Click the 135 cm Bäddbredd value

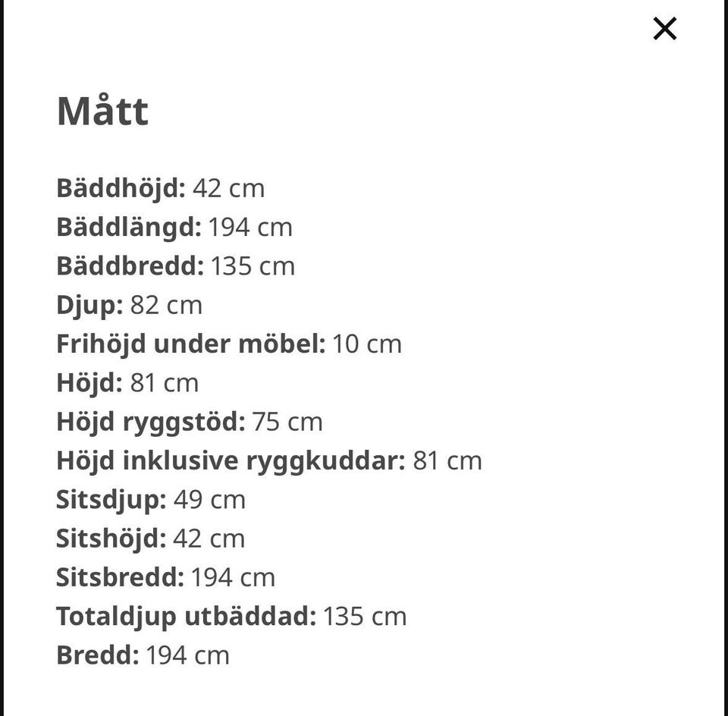tap(253, 266)
